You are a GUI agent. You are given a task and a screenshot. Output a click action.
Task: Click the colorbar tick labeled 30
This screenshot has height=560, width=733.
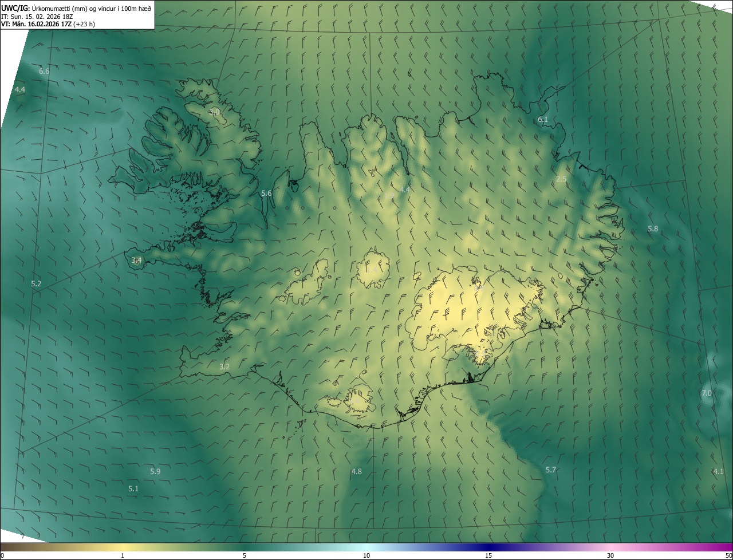pyautogui.click(x=610, y=556)
